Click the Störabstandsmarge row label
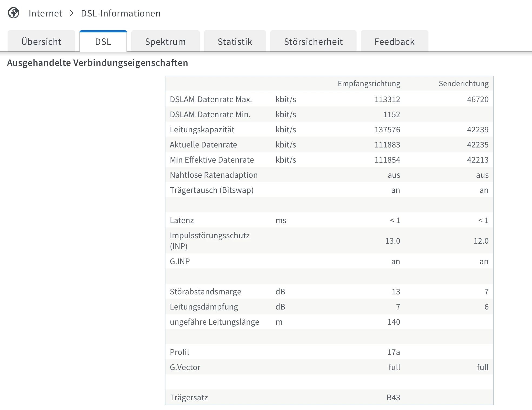The height and width of the screenshot is (410, 532). point(205,292)
